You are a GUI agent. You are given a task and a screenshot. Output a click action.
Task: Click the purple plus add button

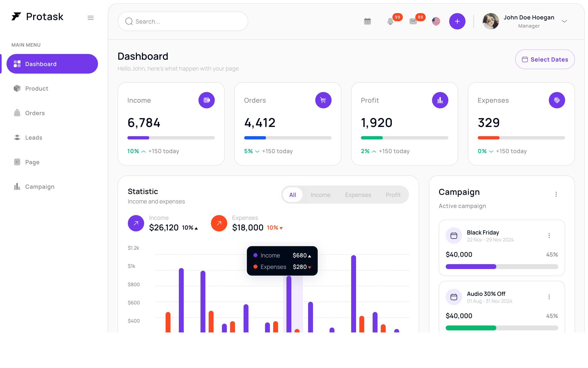pos(457,21)
